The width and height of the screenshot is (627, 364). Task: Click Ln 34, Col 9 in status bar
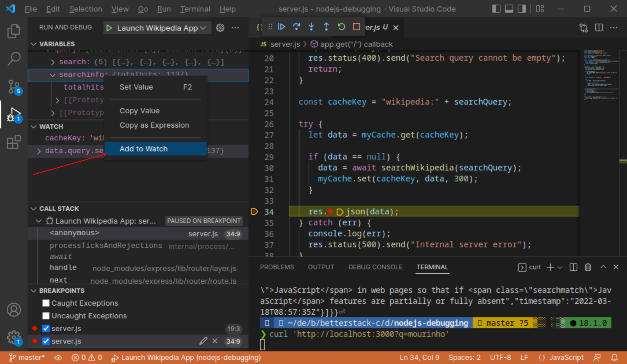point(419,358)
